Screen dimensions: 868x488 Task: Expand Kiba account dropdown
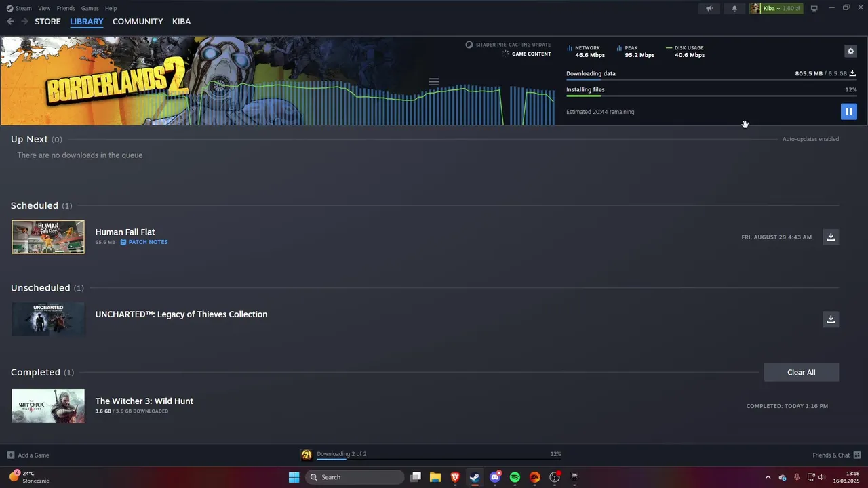point(778,9)
